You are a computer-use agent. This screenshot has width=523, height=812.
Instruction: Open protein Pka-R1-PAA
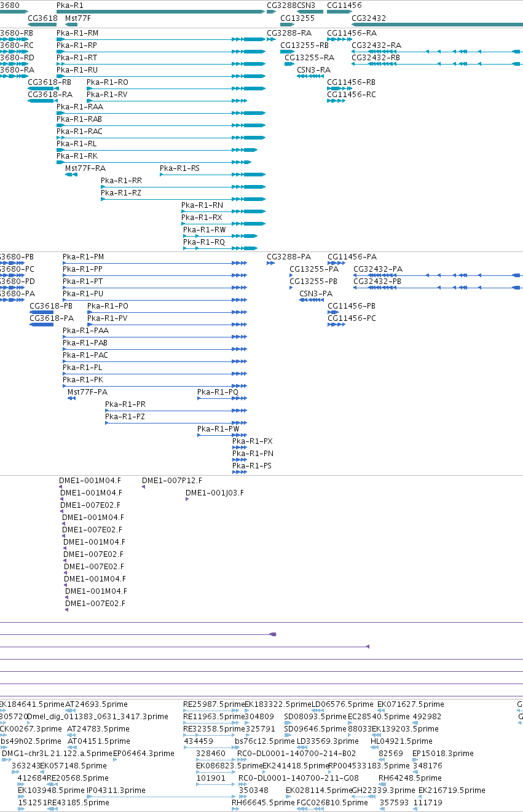coord(85,331)
